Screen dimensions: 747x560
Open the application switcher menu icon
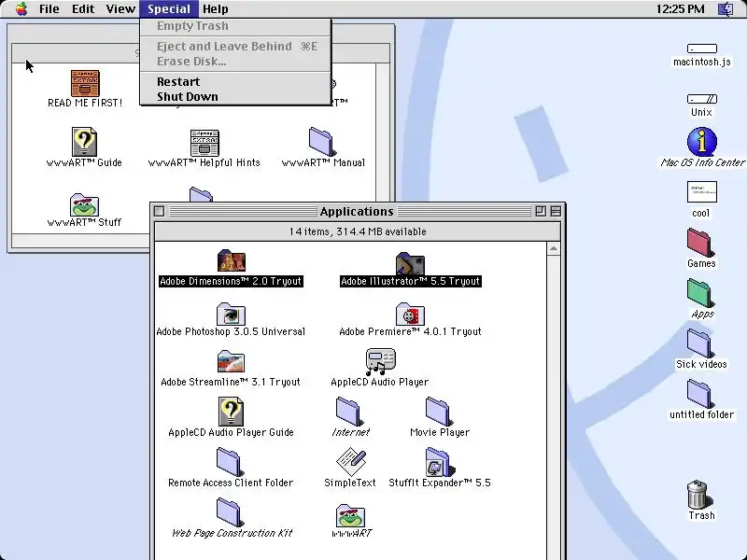pyautogui.click(x=726, y=8)
